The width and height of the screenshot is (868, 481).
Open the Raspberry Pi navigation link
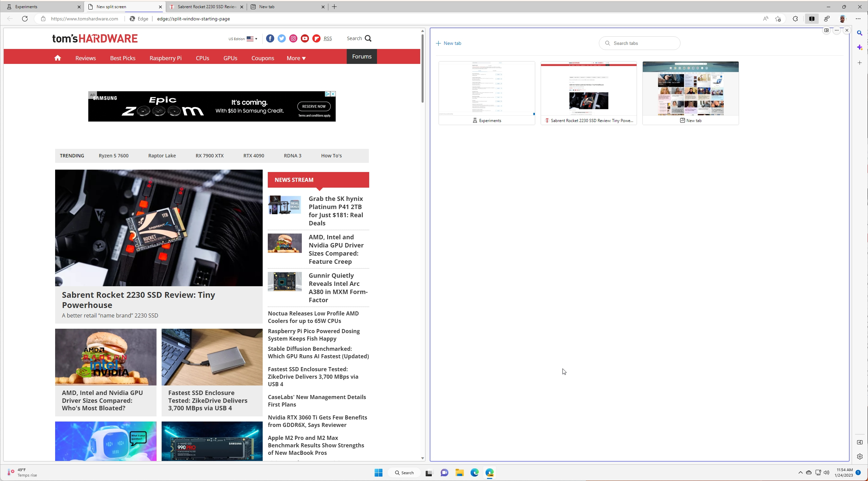coord(166,57)
